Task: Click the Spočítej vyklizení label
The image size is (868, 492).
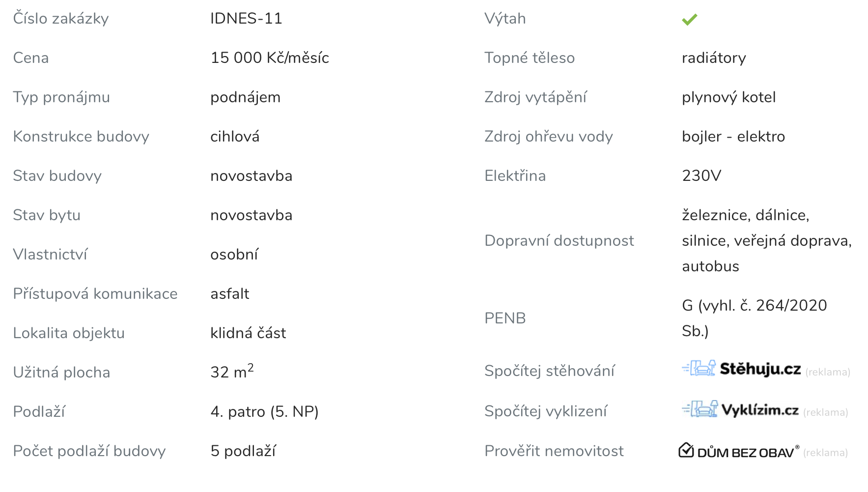Action: click(x=545, y=411)
